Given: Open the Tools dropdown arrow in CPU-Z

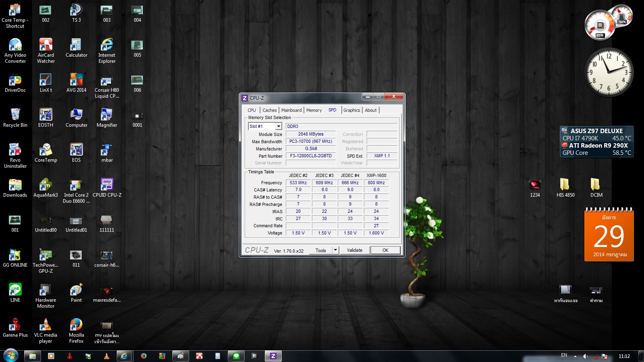Looking at the screenshot, I should click(335, 250).
